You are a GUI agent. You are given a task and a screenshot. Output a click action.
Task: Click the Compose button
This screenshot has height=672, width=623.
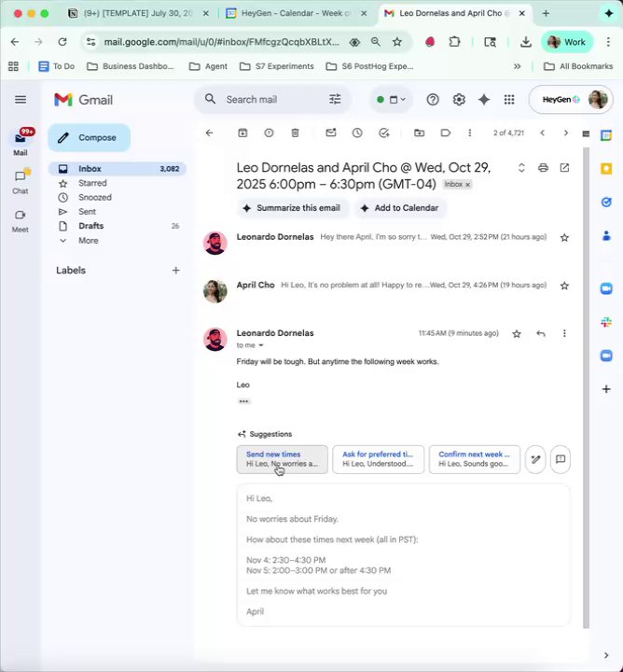pos(89,137)
